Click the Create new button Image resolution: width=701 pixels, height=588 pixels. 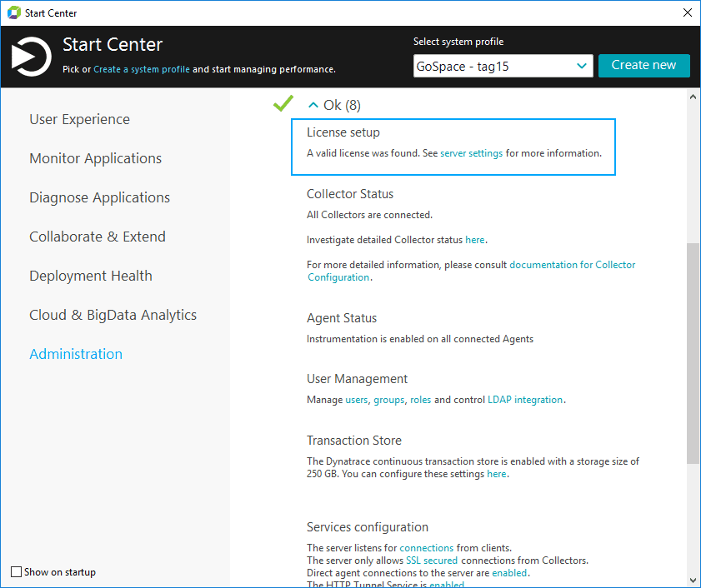pos(643,65)
